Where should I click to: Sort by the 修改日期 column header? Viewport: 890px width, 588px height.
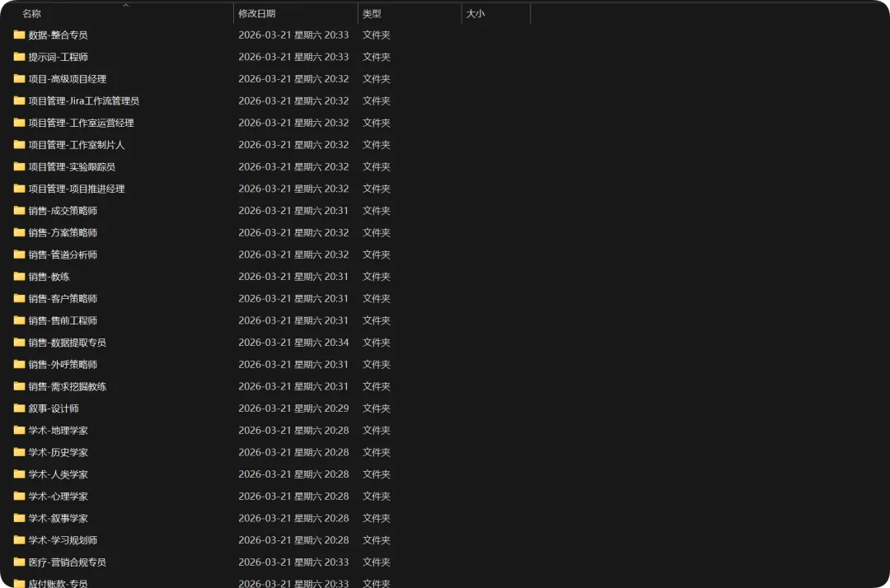click(x=257, y=14)
